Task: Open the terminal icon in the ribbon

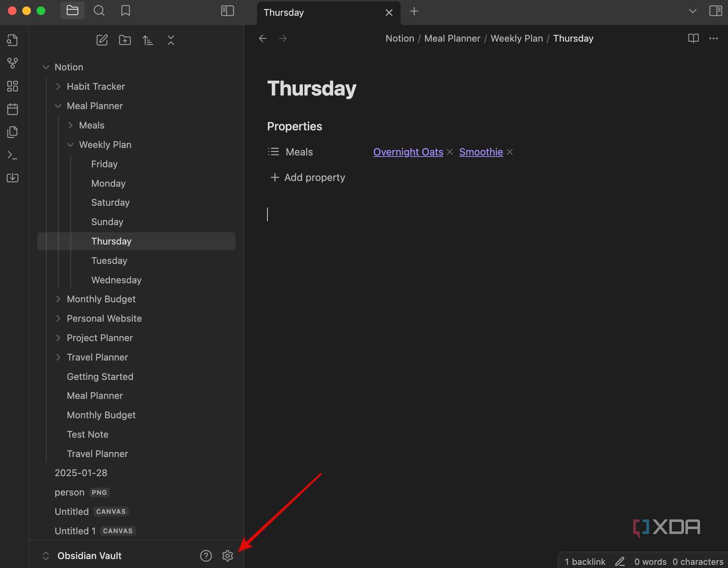Action: (x=12, y=155)
